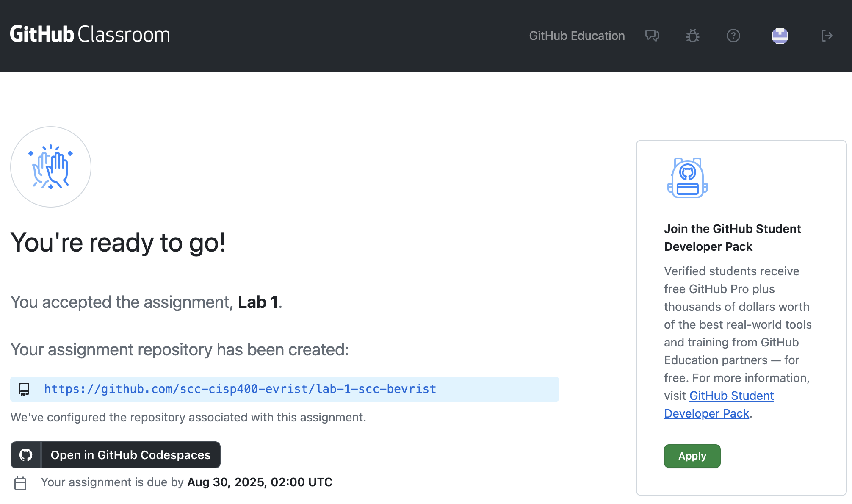Click "Join the GitHub Student Developer Pack" heading
Viewport: 852px width, 504px height.
pos(732,238)
